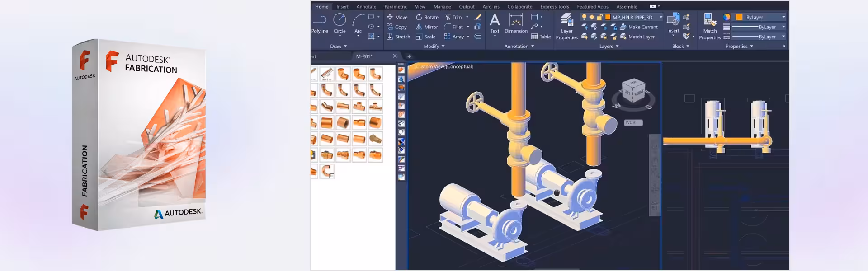Select the Circle draw tool
Screen dimensions: 868x271
[340, 23]
